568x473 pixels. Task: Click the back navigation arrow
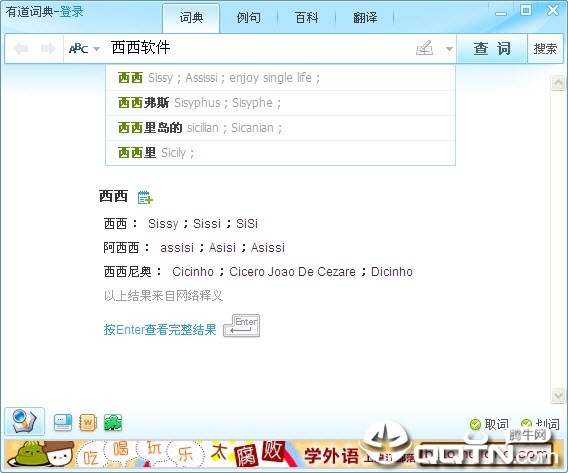pos(21,48)
